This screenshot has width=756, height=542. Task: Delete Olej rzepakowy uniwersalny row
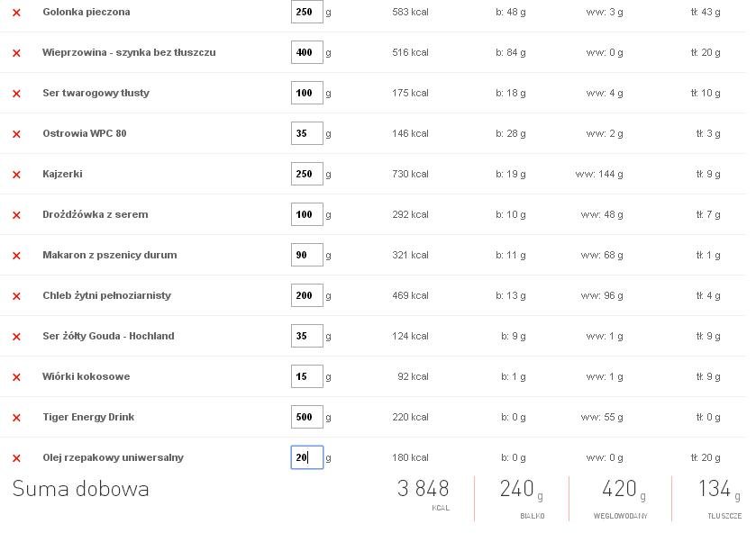tap(16, 458)
